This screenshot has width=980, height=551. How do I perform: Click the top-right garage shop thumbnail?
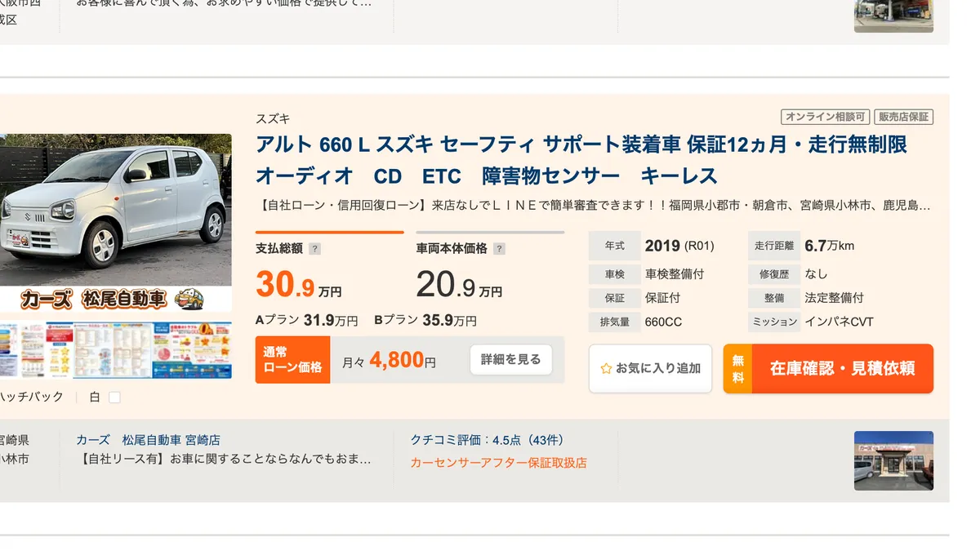[893, 16]
